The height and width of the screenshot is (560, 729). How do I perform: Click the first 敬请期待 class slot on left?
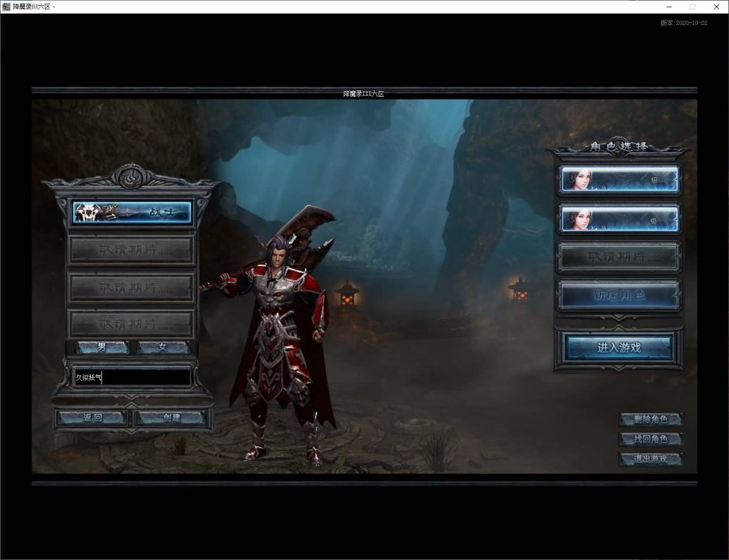coord(132,250)
